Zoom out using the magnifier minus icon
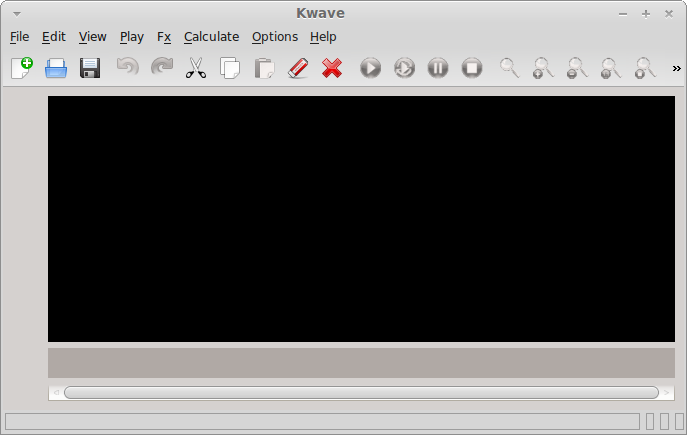Viewport: 687px width, 435px height. (577, 68)
